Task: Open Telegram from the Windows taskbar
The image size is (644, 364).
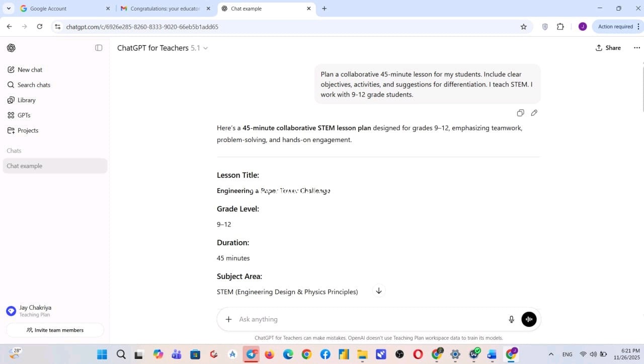Action: (x=251, y=354)
